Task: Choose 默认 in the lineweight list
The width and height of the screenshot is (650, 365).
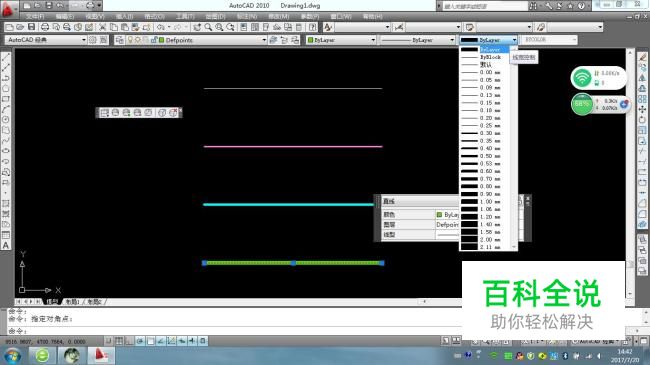Action: tap(484, 65)
